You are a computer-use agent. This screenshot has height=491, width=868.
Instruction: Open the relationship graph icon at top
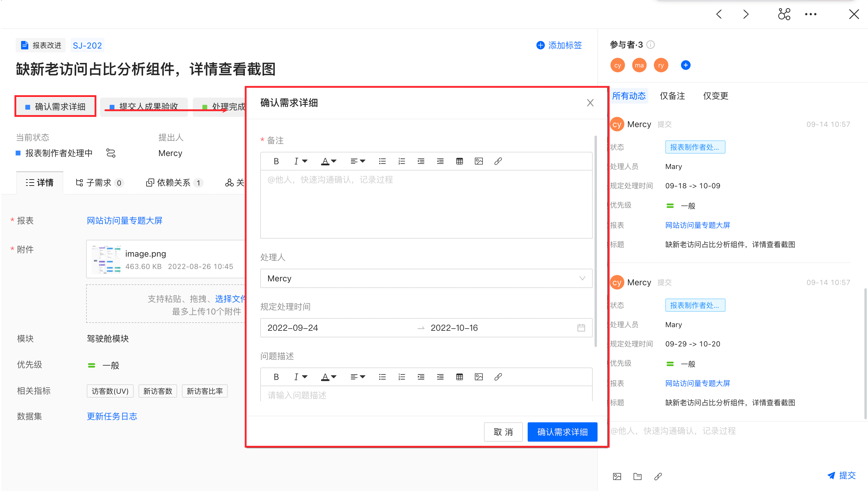point(784,14)
